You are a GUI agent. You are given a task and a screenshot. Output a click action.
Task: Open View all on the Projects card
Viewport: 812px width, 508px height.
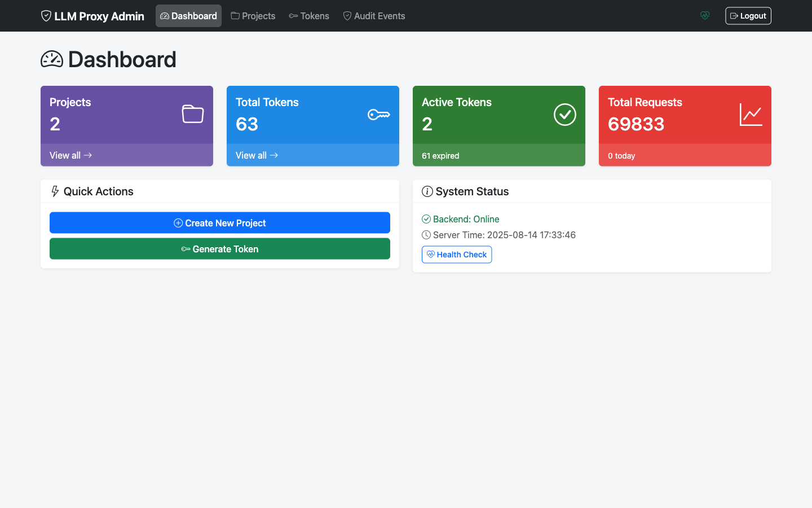click(x=70, y=155)
